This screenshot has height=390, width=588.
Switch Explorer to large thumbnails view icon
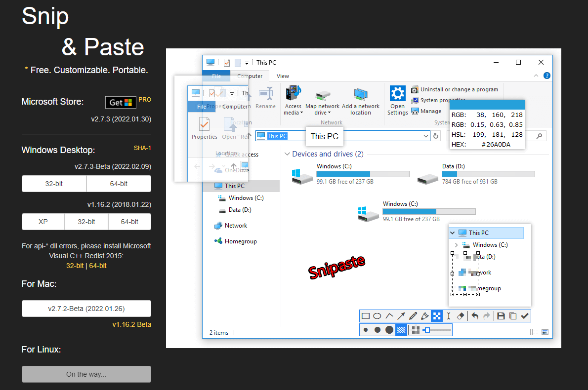545,332
